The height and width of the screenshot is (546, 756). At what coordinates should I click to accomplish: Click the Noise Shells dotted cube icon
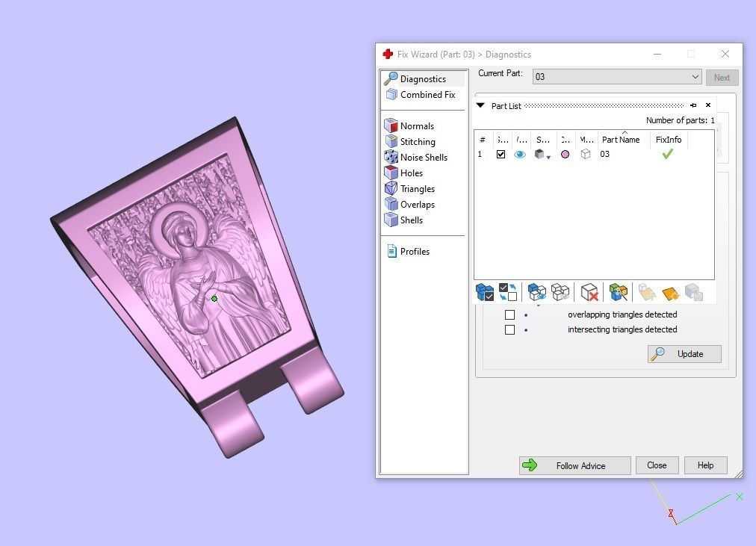[391, 157]
